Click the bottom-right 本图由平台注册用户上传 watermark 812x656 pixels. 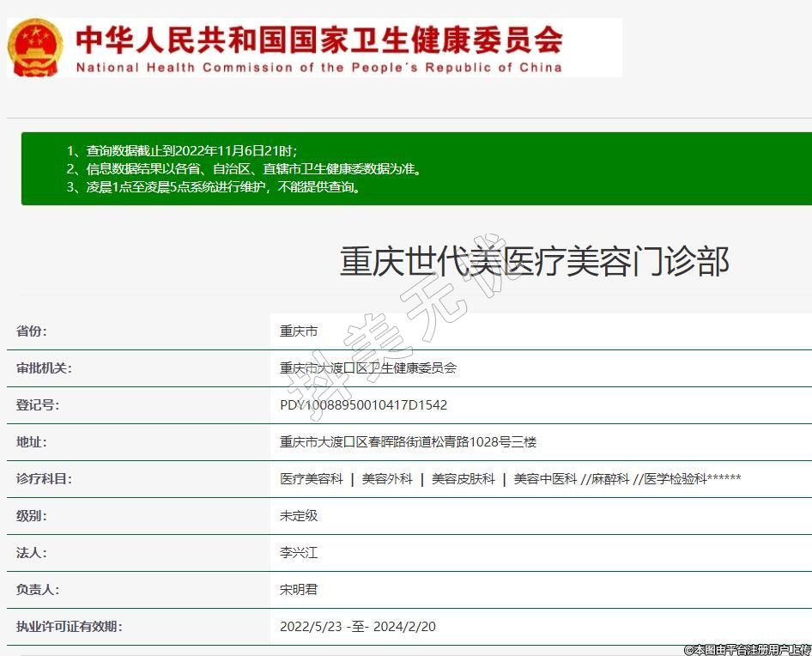pyautogui.click(x=747, y=650)
